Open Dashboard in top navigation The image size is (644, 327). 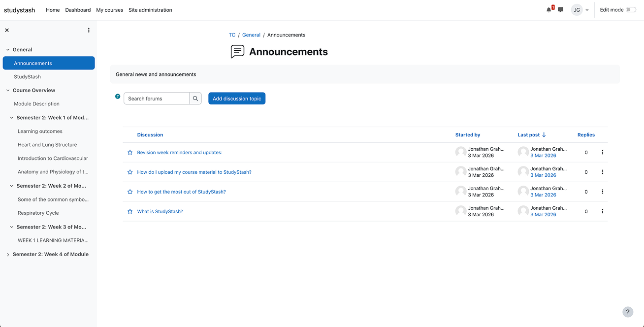point(78,10)
